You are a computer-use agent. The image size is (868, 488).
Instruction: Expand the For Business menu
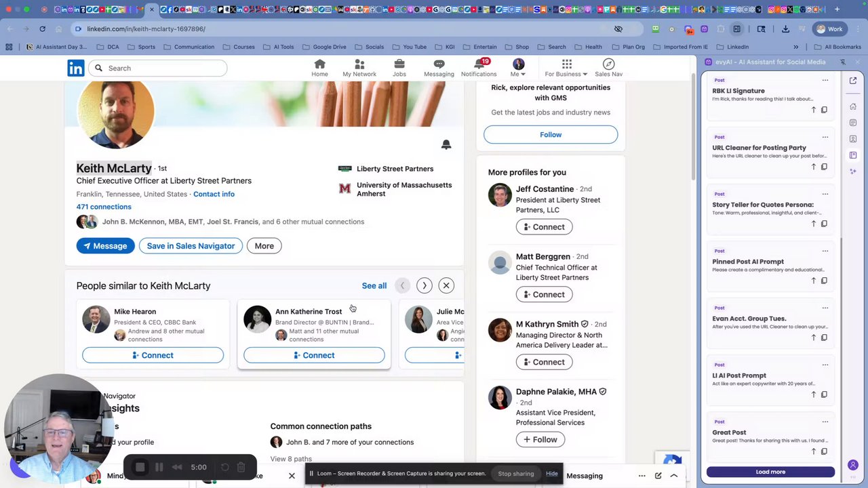coord(567,67)
